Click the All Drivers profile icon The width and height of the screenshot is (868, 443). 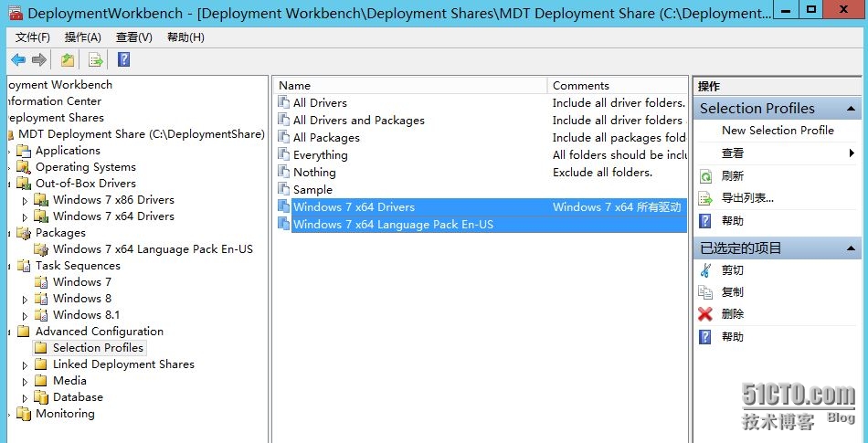point(284,102)
